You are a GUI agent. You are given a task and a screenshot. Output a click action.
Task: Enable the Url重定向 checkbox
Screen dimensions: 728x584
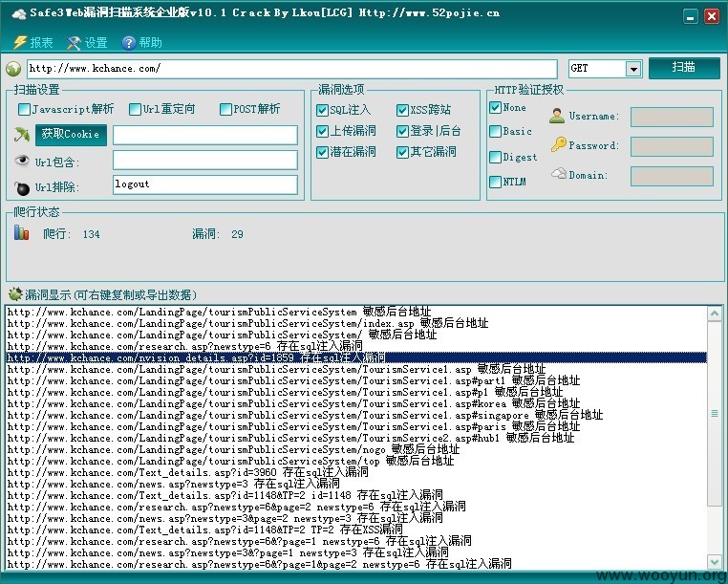click(x=135, y=109)
